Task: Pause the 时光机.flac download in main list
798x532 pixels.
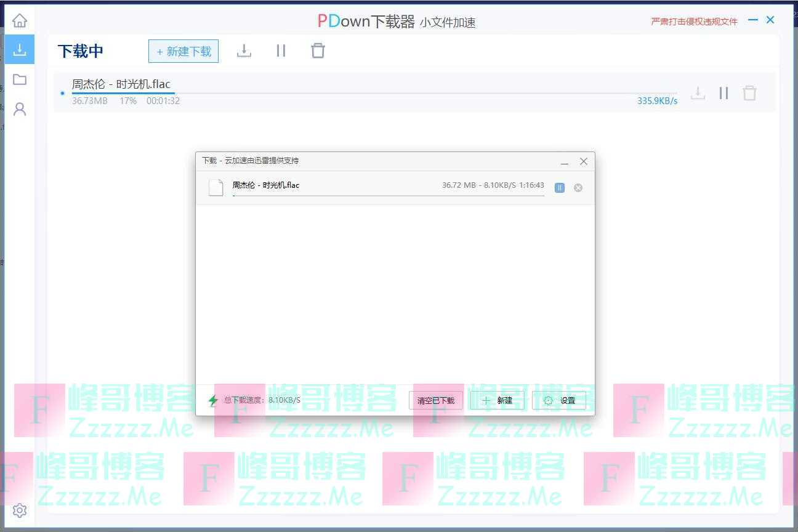Action: [x=723, y=93]
